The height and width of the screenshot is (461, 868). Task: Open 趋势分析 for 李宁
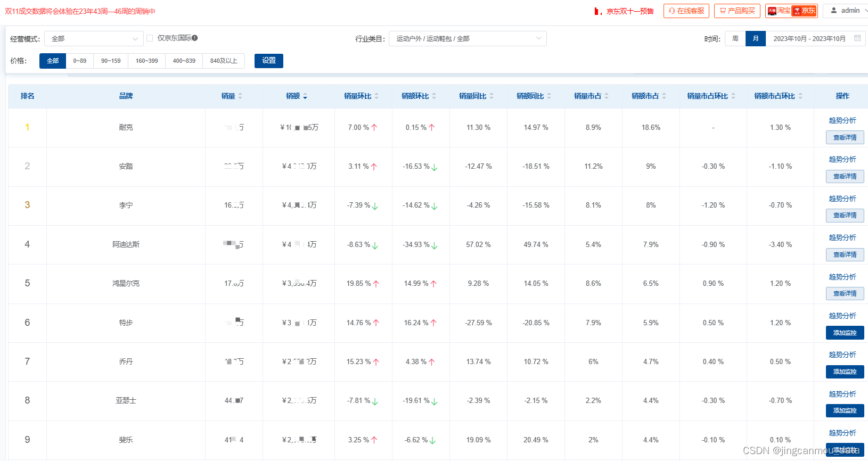coord(842,199)
